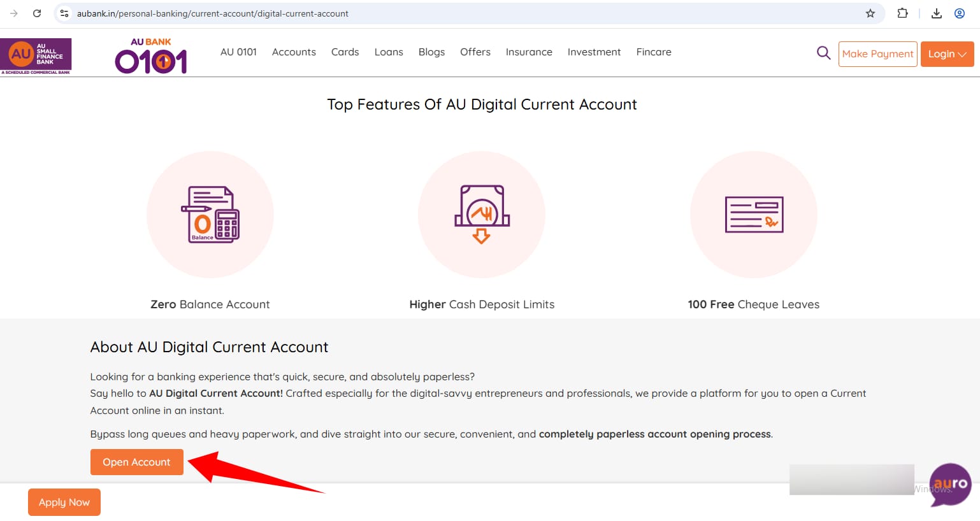Open the browser downloads icon
980x521 pixels.
coord(936,13)
